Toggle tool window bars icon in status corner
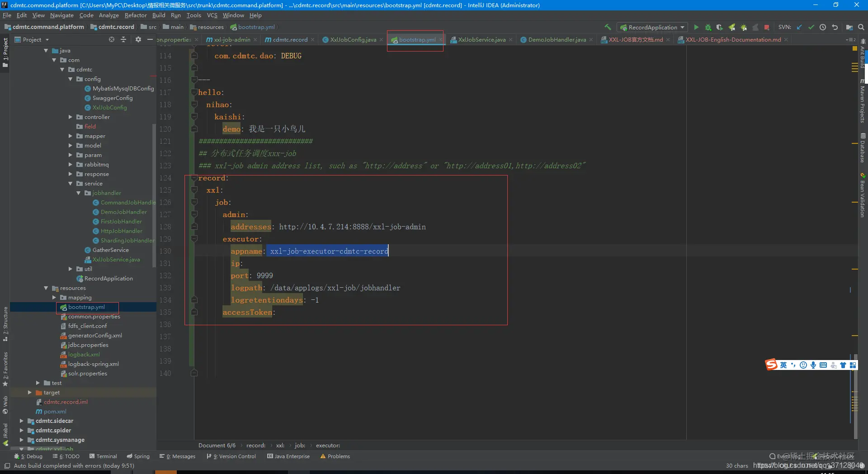This screenshot has height=474, width=868. [7, 465]
